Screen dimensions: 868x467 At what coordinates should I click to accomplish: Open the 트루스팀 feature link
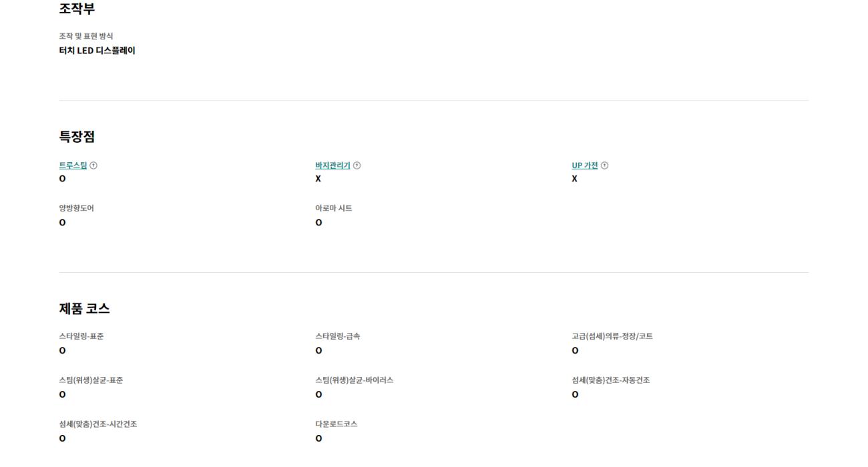point(73,165)
